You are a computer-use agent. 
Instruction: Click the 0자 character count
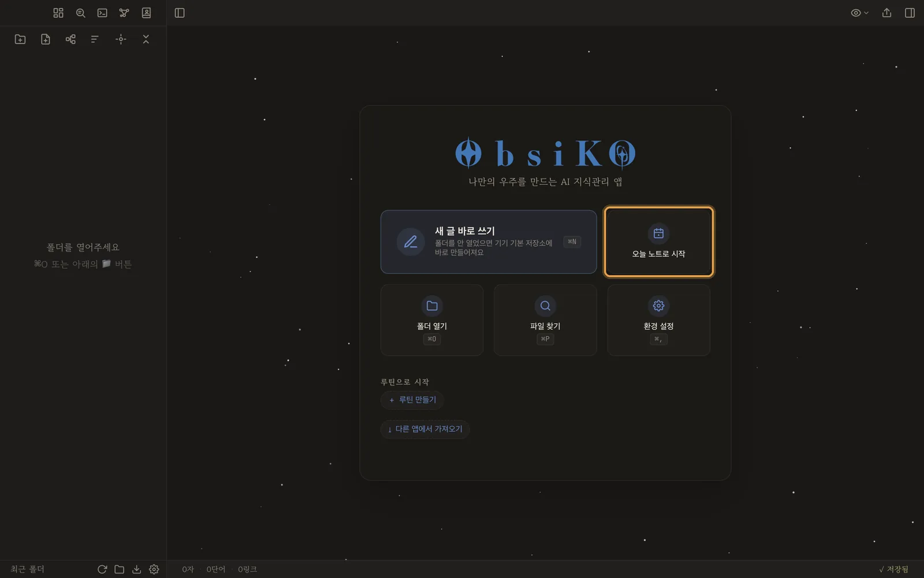point(188,569)
